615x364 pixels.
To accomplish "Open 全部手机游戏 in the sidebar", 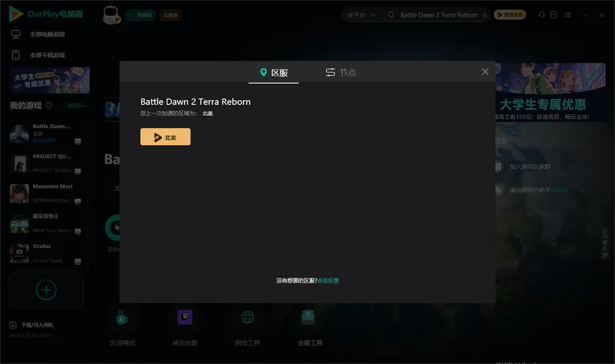I will point(47,55).
